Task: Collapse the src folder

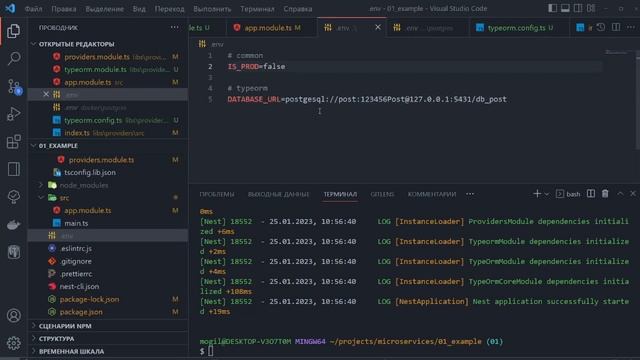Action: pyautogui.click(x=108, y=198)
